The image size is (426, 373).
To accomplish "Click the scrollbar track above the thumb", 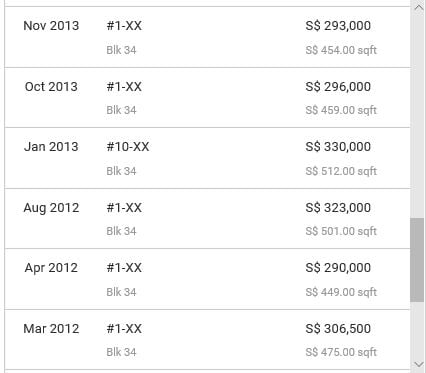I will click(x=417, y=116).
